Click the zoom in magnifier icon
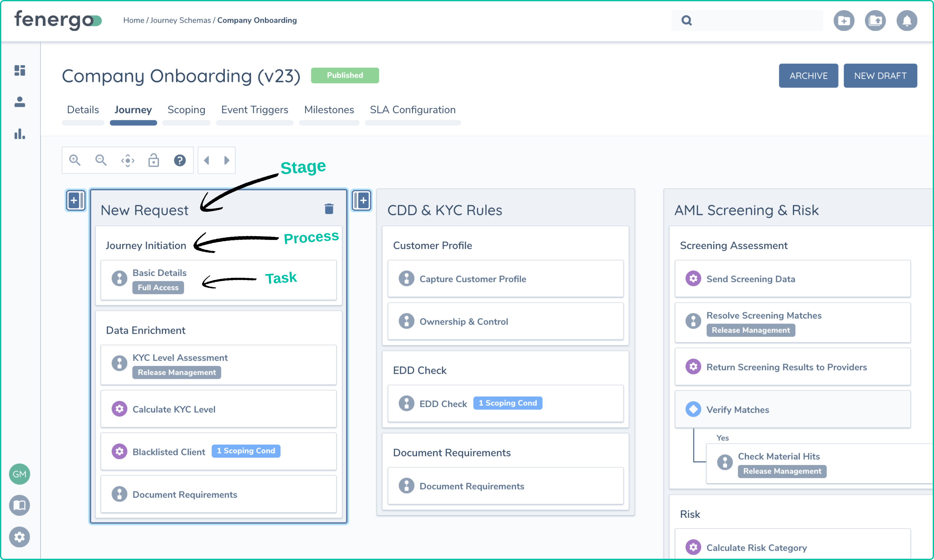 [75, 160]
